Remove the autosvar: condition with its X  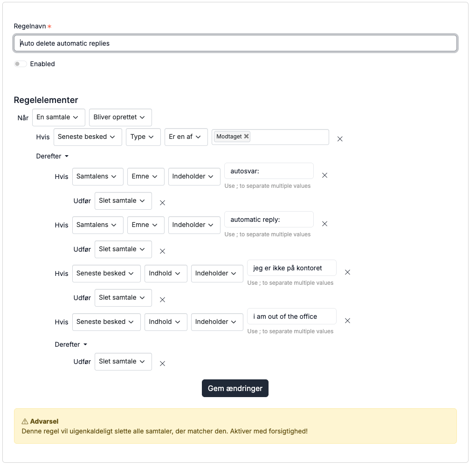tap(324, 175)
